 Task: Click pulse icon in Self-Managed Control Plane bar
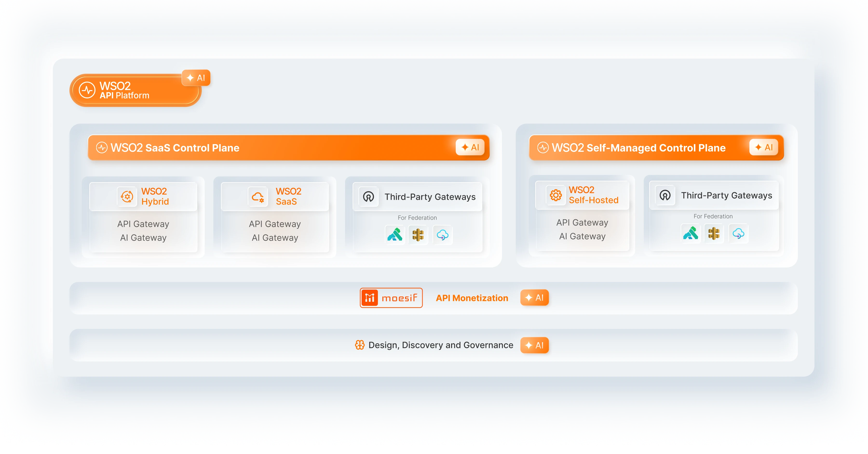543,147
